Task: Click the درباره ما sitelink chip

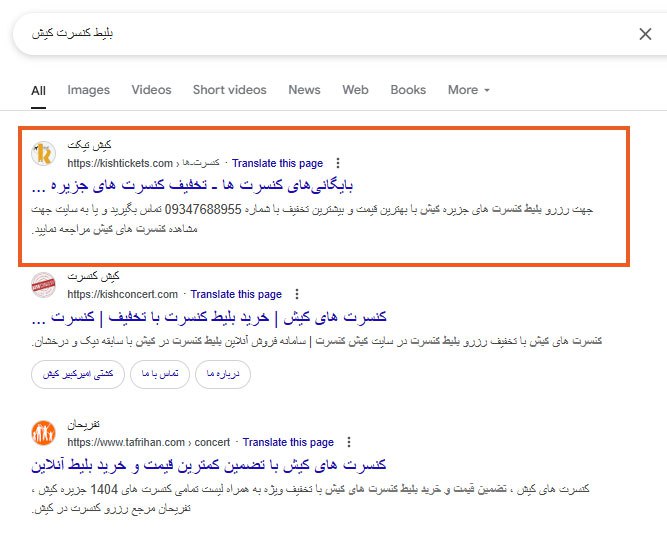Action: tap(223, 374)
